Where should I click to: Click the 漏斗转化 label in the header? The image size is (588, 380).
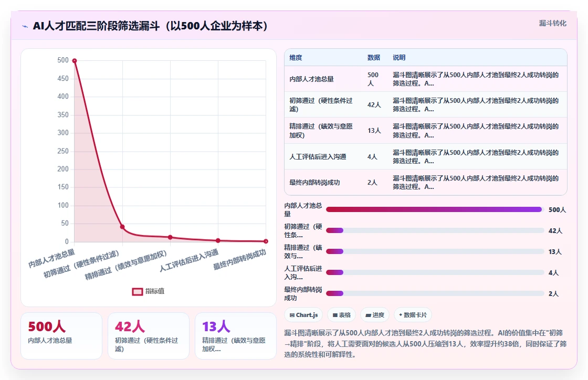coord(553,23)
